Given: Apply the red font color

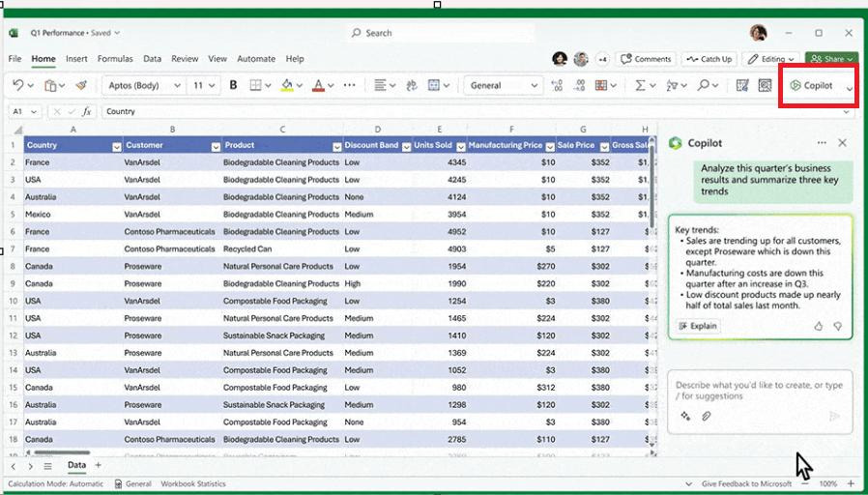Looking at the screenshot, I should point(318,85).
